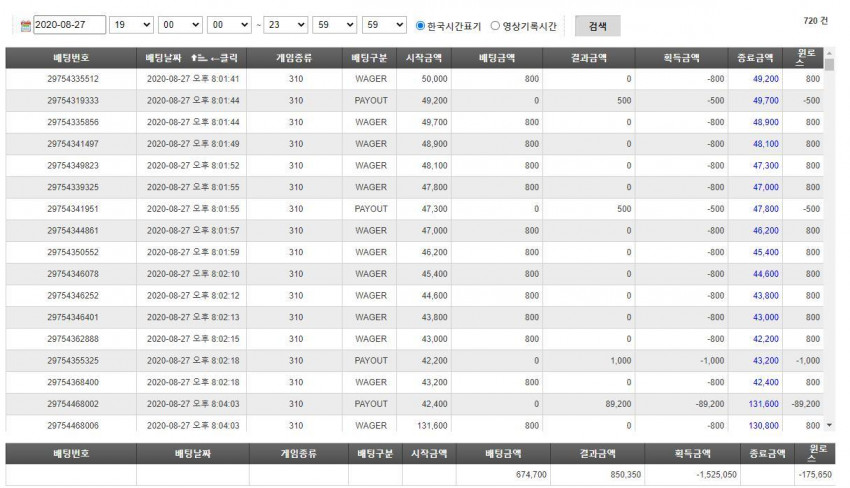Screen dimensions: 850x488
Task: Select the 영상기록시간 radio option
Action: tap(495, 25)
